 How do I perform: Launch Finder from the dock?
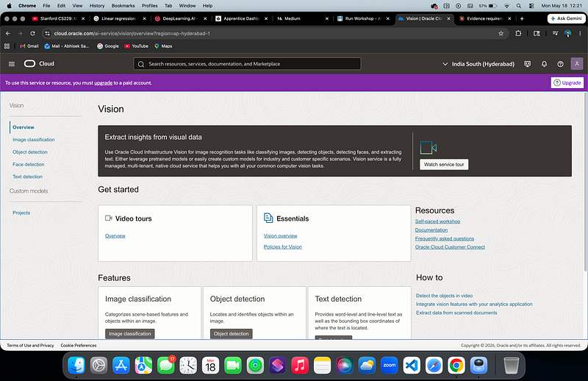click(x=76, y=366)
